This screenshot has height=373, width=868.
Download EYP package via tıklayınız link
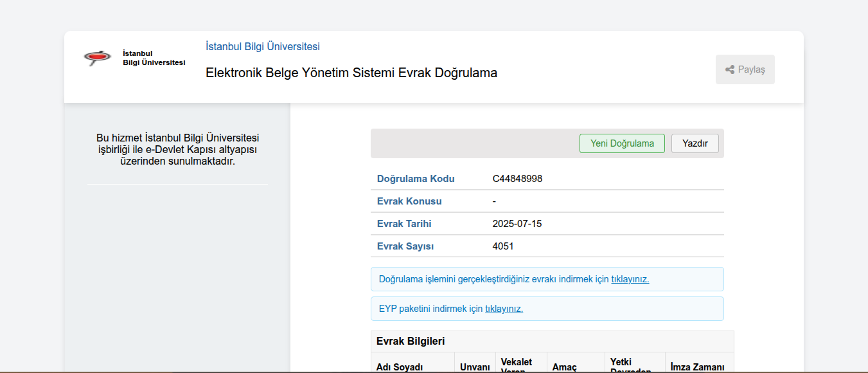click(504, 309)
